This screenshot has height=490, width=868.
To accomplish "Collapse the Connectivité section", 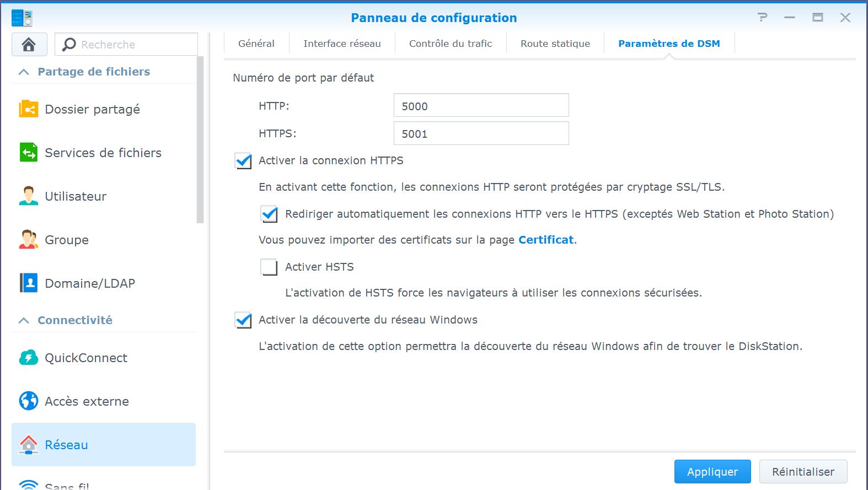I will tap(24, 321).
